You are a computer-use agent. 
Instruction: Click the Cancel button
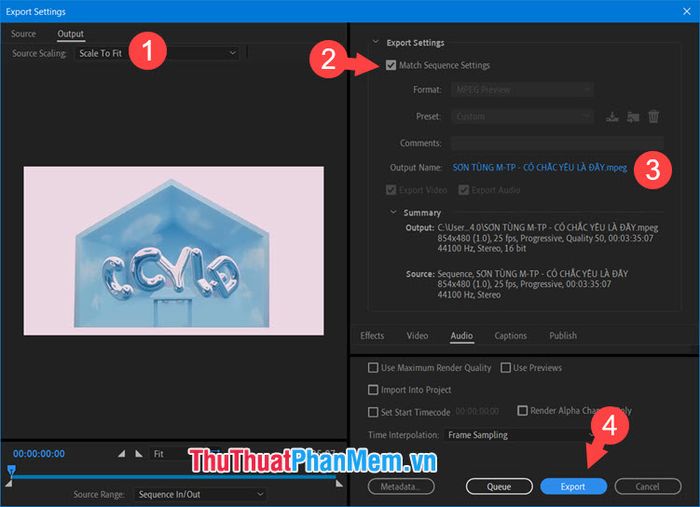[x=647, y=486]
